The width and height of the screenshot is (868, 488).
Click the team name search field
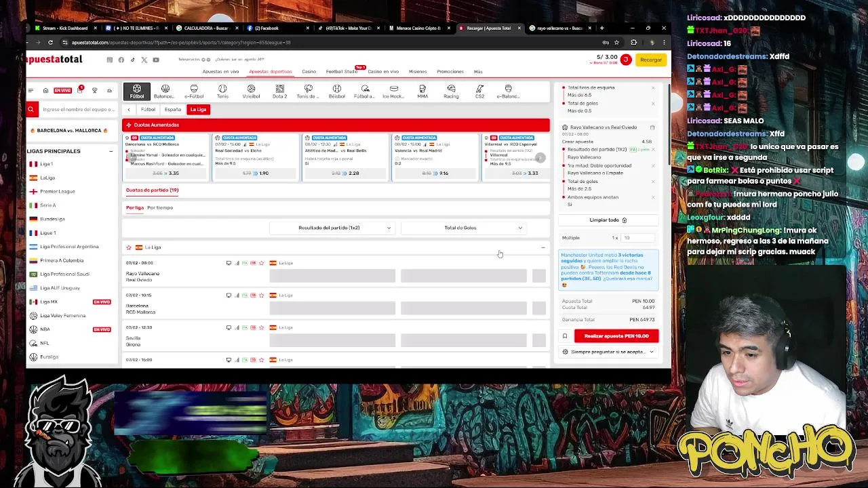(x=79, y=109)
